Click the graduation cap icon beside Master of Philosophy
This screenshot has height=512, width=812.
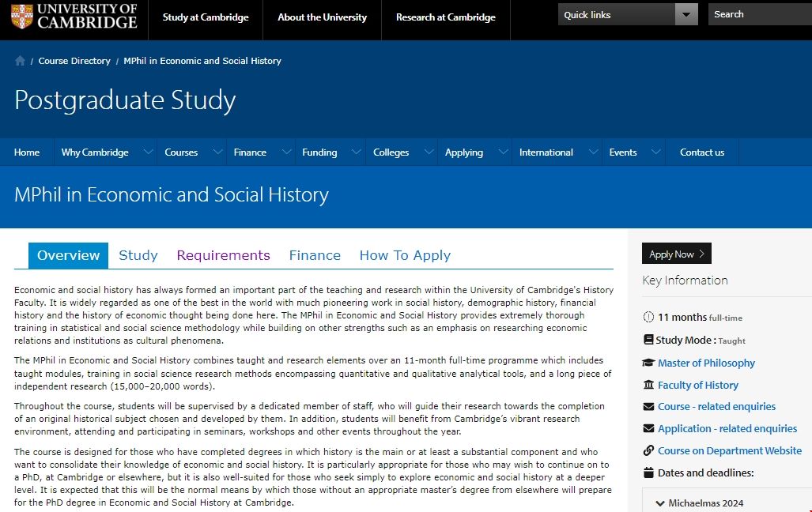pyautogui.click(x=649, y=363)
